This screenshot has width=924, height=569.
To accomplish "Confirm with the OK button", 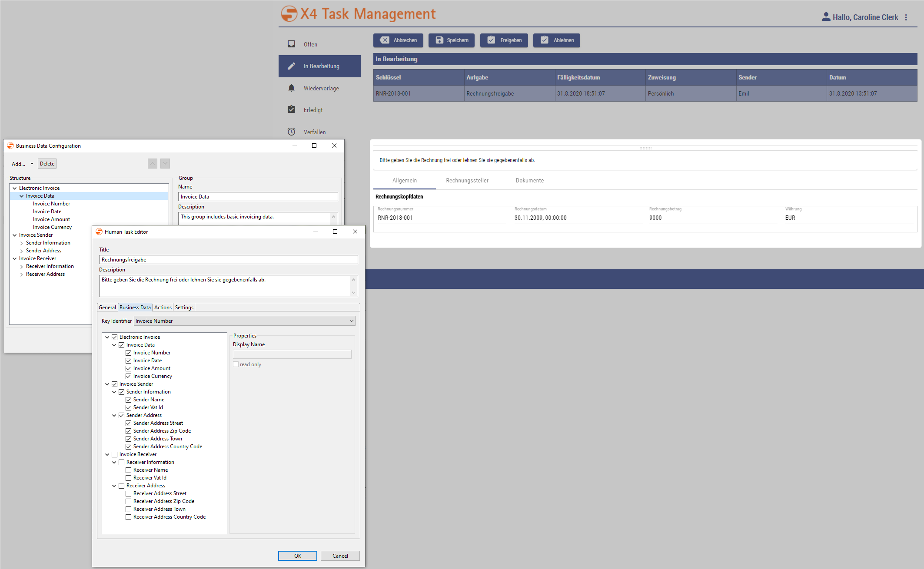I will click(297, 556).
